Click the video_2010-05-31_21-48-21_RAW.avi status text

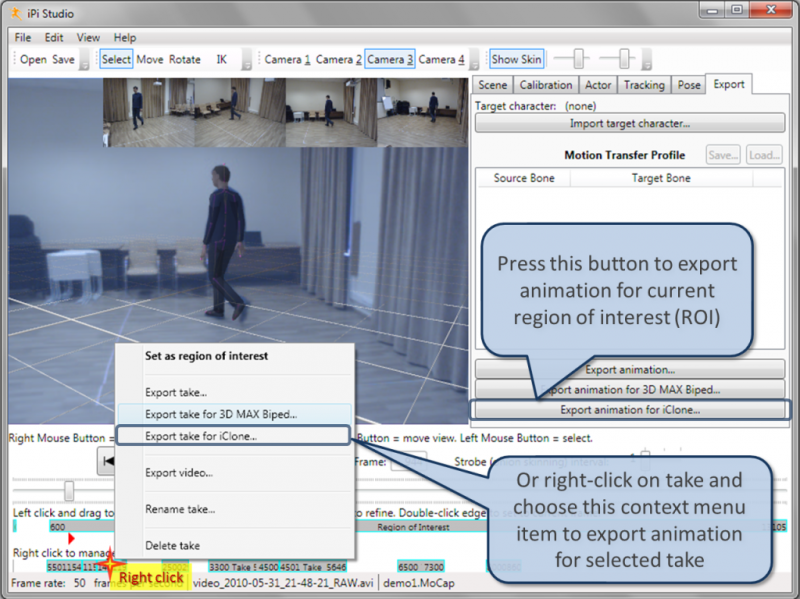coord(284,583)
